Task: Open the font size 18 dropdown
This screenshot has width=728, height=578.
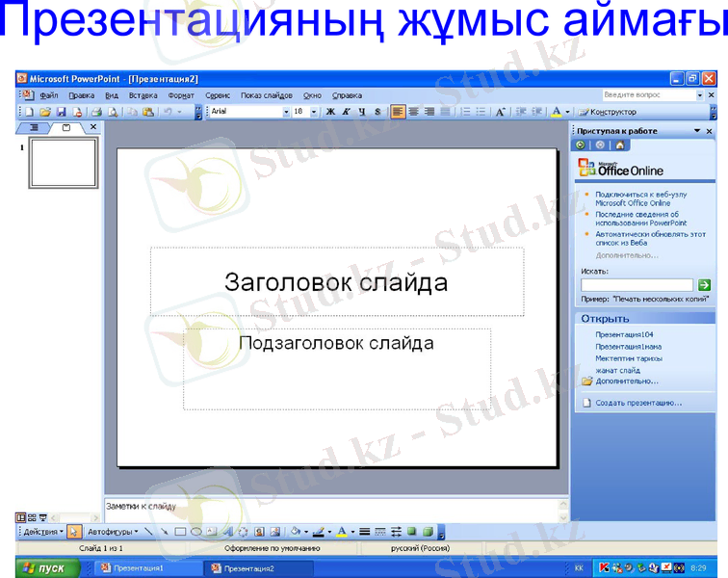Action: (314, 112)
